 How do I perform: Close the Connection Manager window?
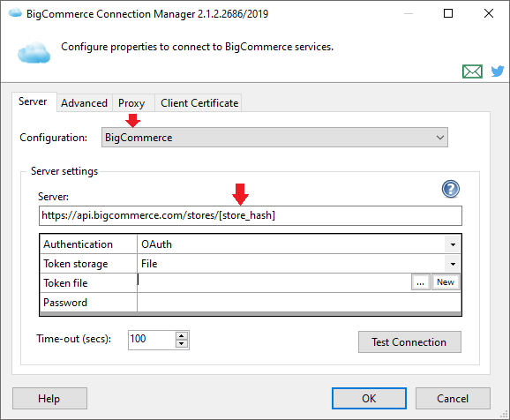point(489,13)
